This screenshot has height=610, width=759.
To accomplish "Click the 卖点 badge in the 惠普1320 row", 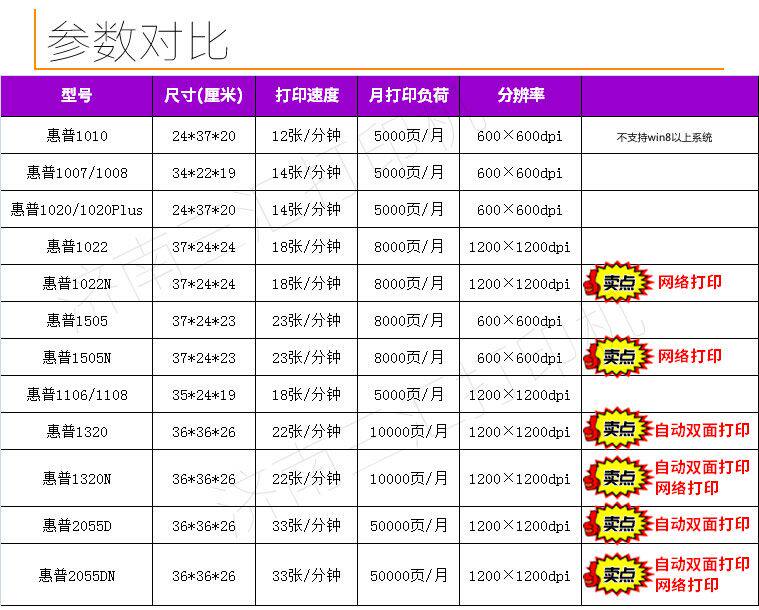I will tap(618, 429).
